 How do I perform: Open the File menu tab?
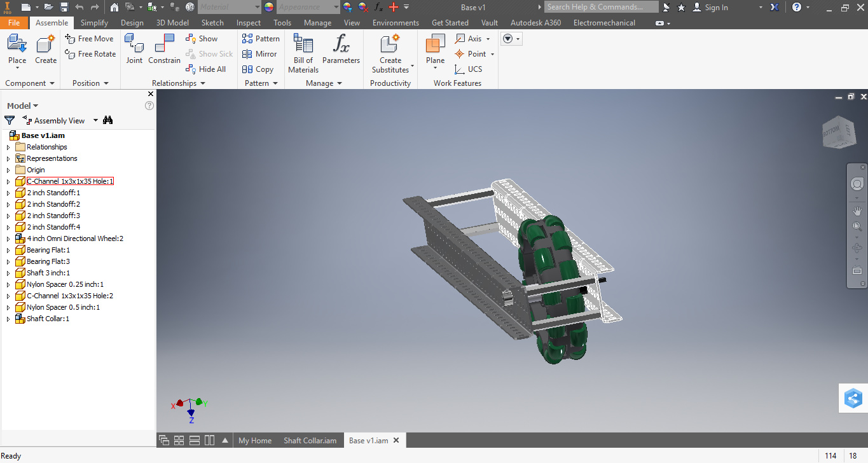(x=14, y=22)
